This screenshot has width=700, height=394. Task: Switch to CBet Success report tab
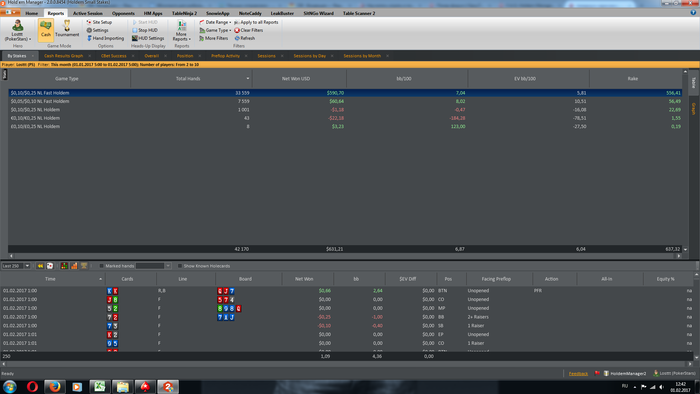(113, 56)
